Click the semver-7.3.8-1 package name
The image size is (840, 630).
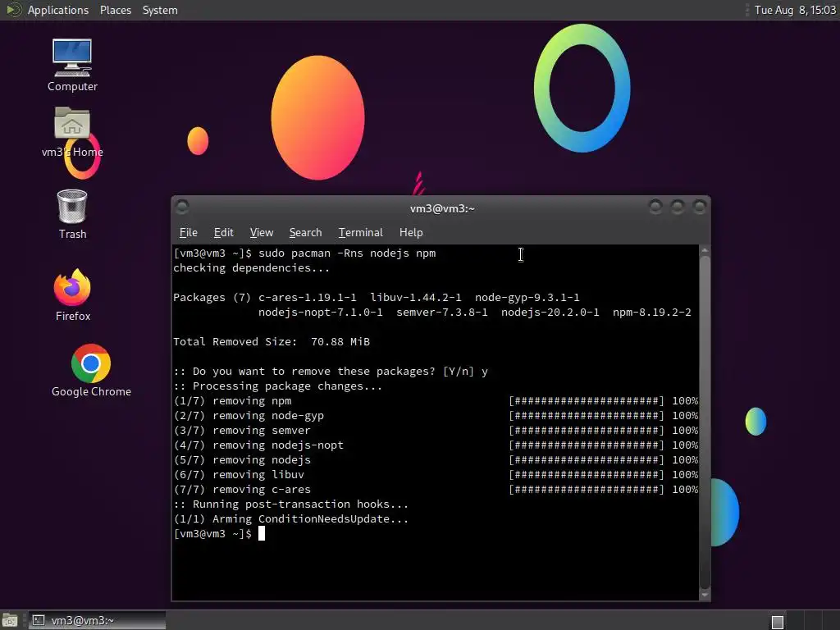pyautogui.click(x=442, y=313)
